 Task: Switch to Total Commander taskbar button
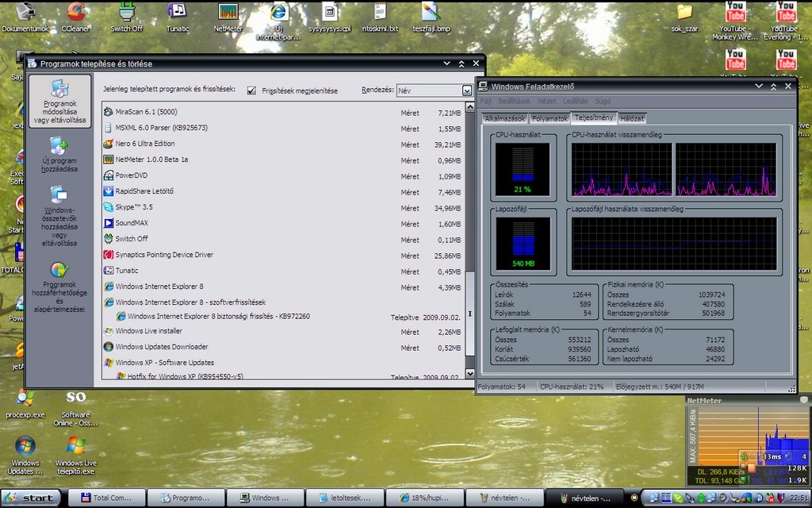(x=108, y=498)
